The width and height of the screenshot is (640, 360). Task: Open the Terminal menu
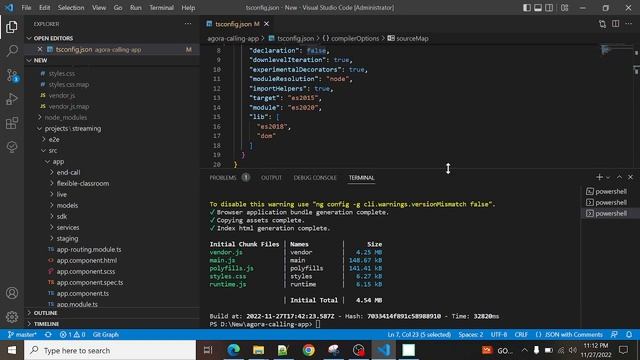[161, 8]
